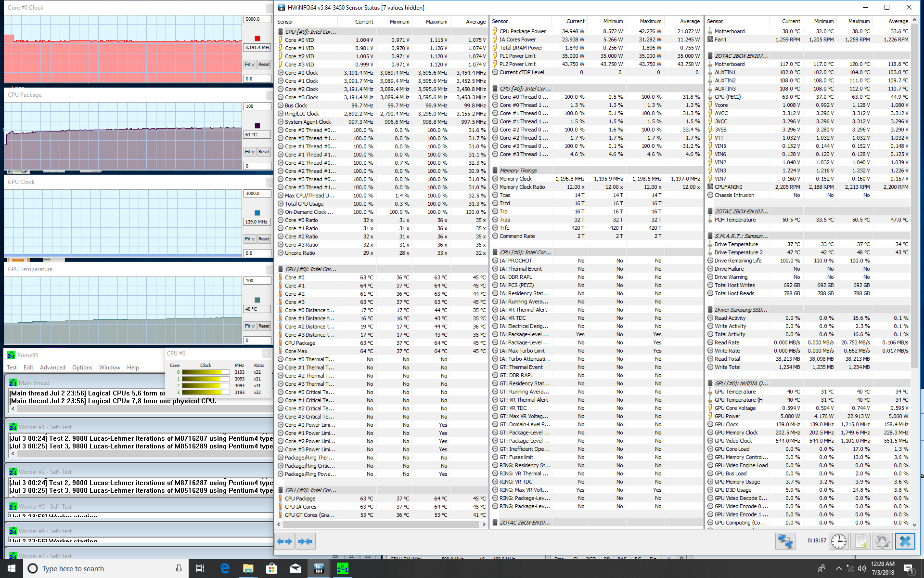The width and height of the screenshot is (924, 578).
Task: Click the shrink columns inward-arrows icon
Action: coord(305,541)
